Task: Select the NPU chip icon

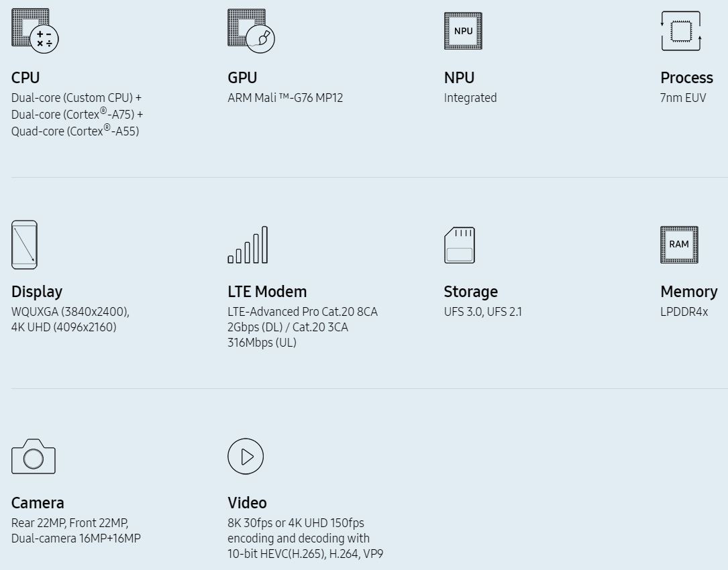Action: [463, 31]
